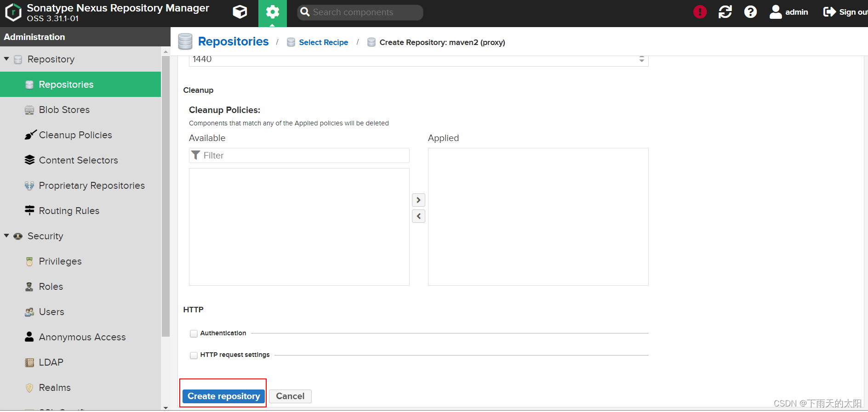Click the Privileges badge icon
Image resolution: width=868 pixels, height=412 pixels.
[x=29, y=261]
